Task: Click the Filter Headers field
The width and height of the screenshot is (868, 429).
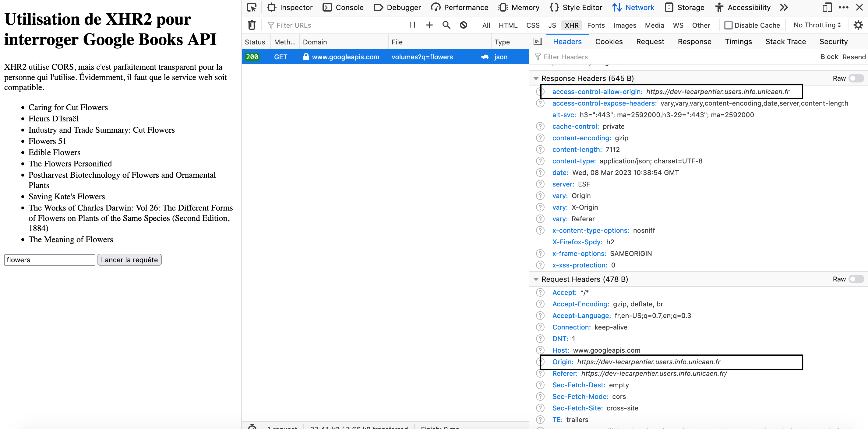Action: click(x=674, y=57)
